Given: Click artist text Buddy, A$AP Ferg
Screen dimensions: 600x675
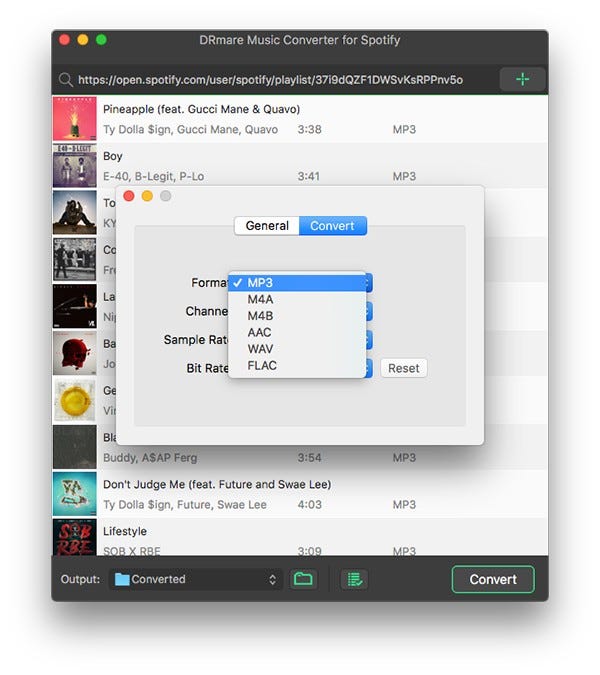Looking at the screenshot, I should click(x=150, y=458).
